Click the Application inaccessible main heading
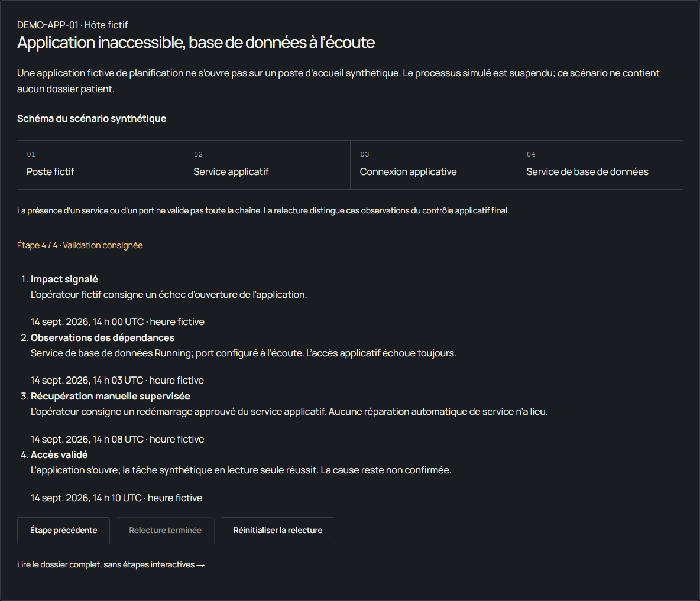 [x=196, y=43]
